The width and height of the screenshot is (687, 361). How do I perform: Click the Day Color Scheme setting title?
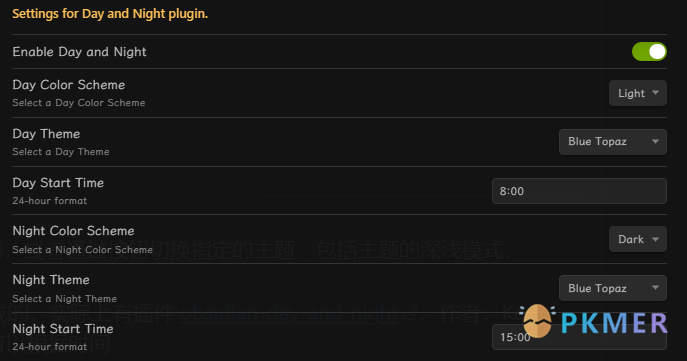point(69,85)
